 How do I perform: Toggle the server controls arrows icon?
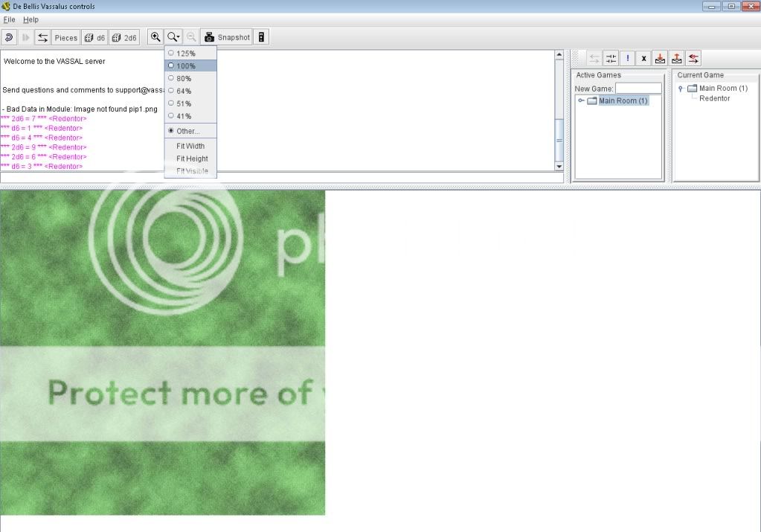42,37
